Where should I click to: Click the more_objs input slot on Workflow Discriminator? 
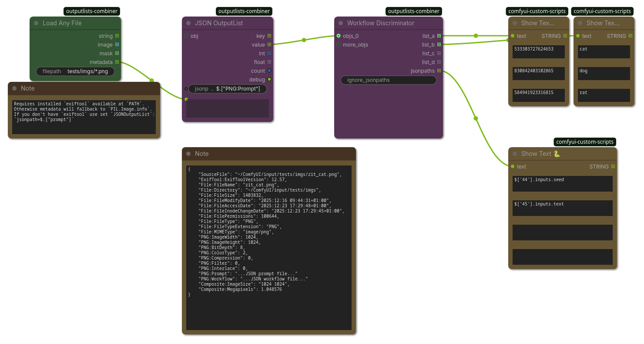click(339, 45)
